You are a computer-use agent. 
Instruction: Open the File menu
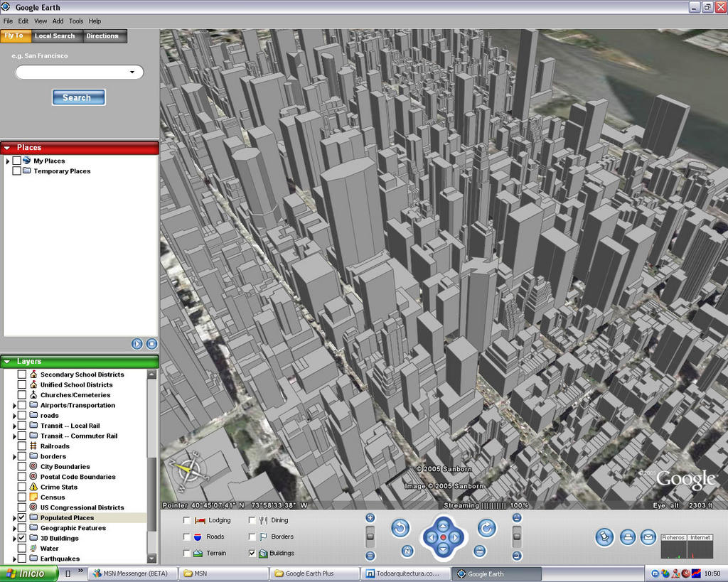point(8,21)
